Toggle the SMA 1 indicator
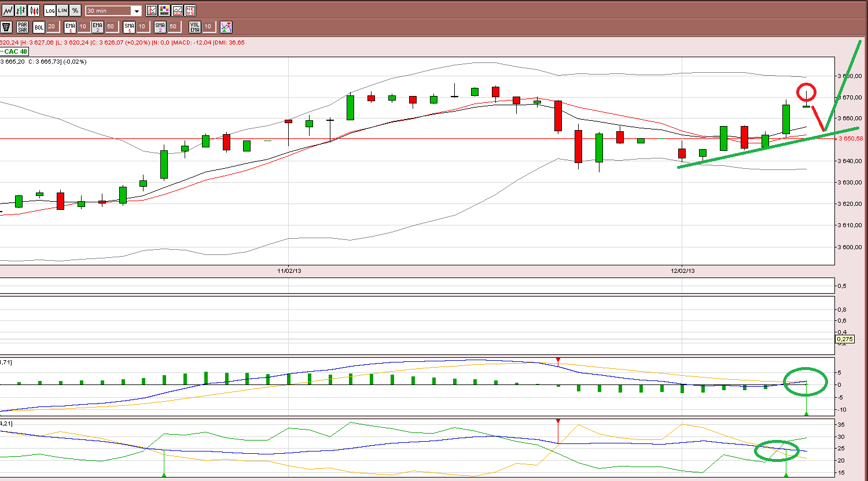 pos(129,27)
